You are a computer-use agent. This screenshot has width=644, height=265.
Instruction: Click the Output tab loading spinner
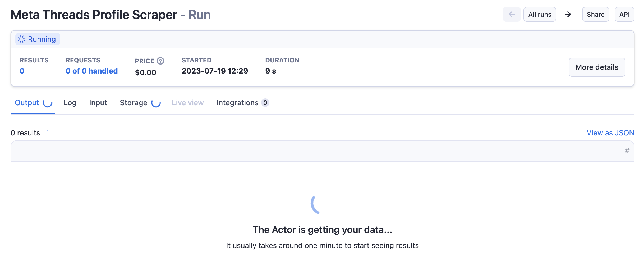tap(48, 103)
